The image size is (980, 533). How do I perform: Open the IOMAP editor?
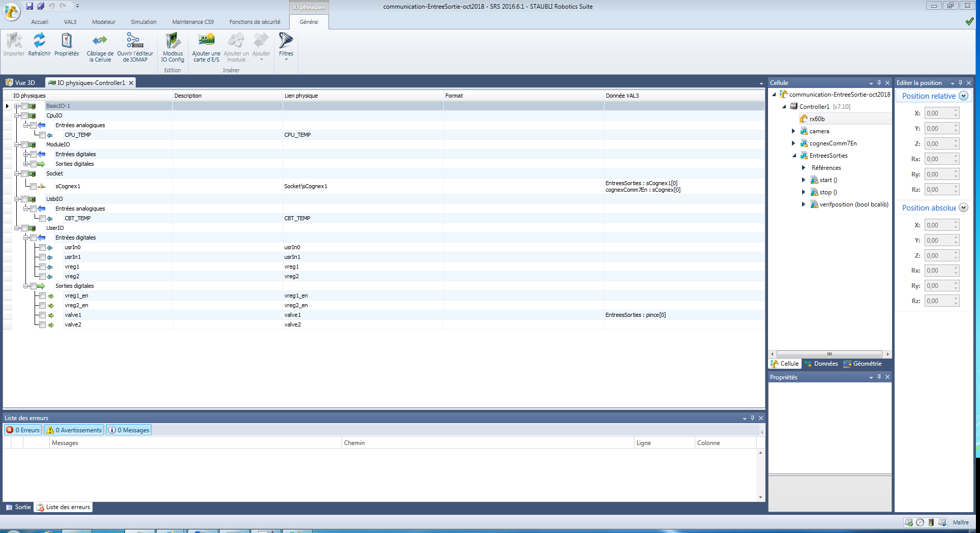click(x=135, y=41)
